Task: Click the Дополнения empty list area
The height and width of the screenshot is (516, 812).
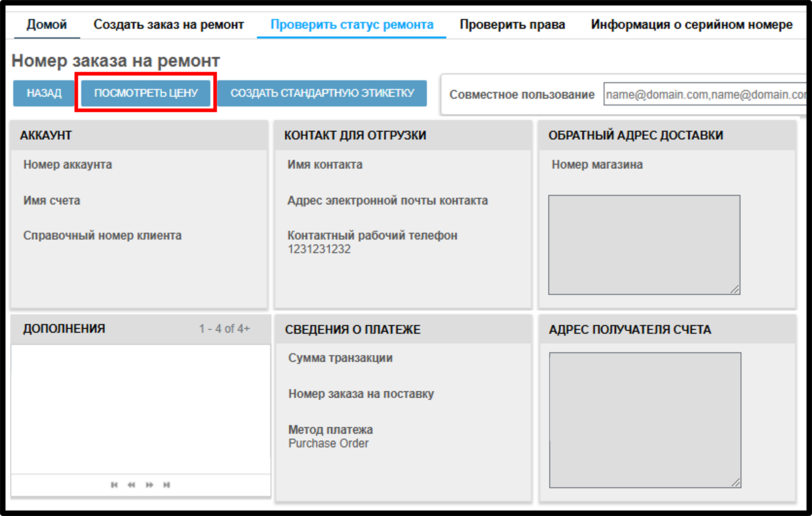Action: tap(141, 409)
